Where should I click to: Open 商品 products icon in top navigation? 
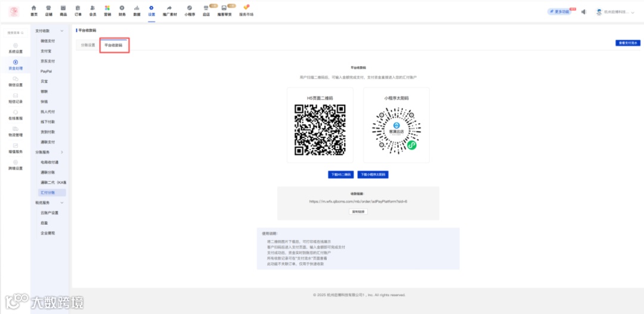click(x=63, y=8)
